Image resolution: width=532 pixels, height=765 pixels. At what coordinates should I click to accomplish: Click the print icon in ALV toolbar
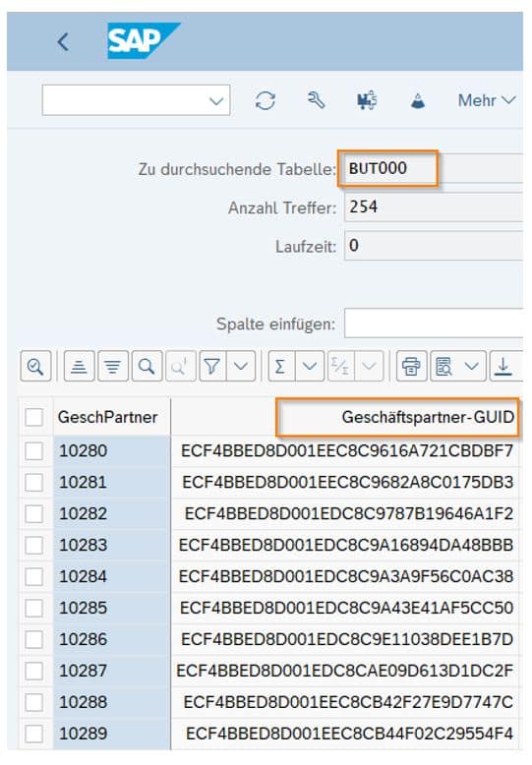point(411,367)
